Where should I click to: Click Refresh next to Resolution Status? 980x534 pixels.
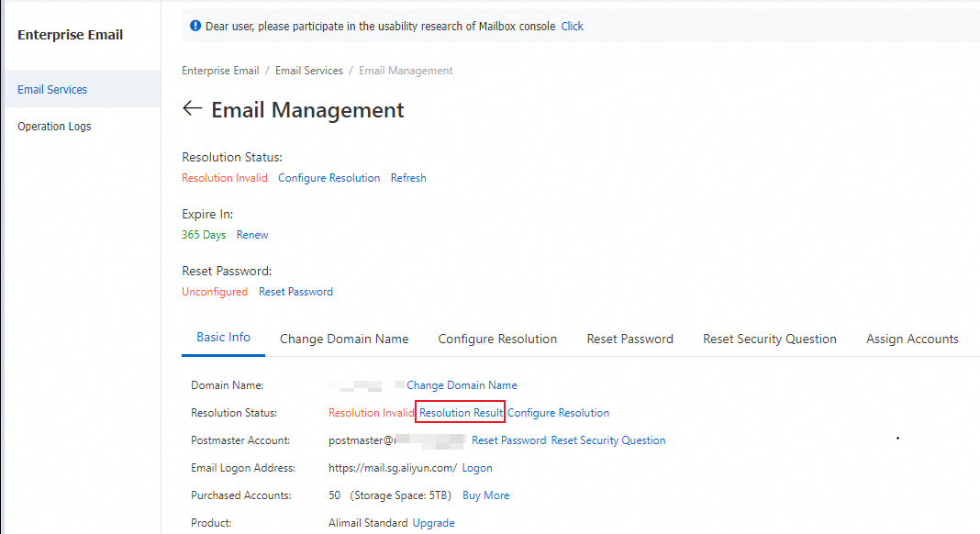[x=408, y=178]
